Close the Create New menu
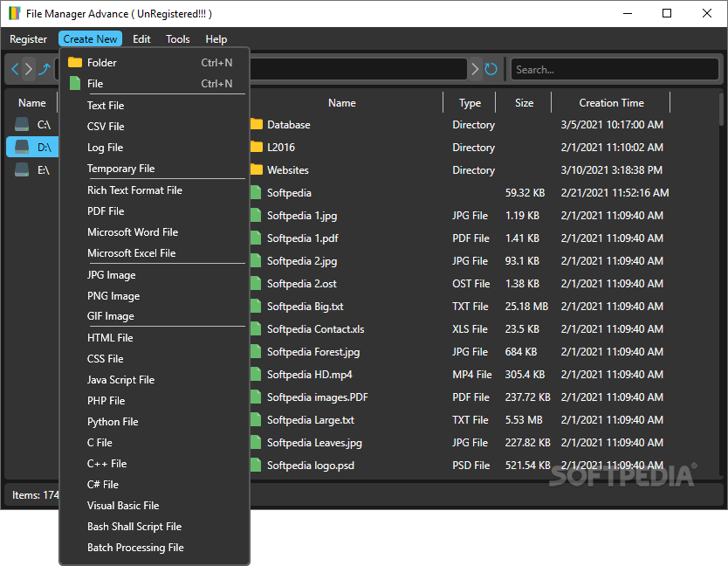Screen dimensions: 728x566 click(90, 39)
